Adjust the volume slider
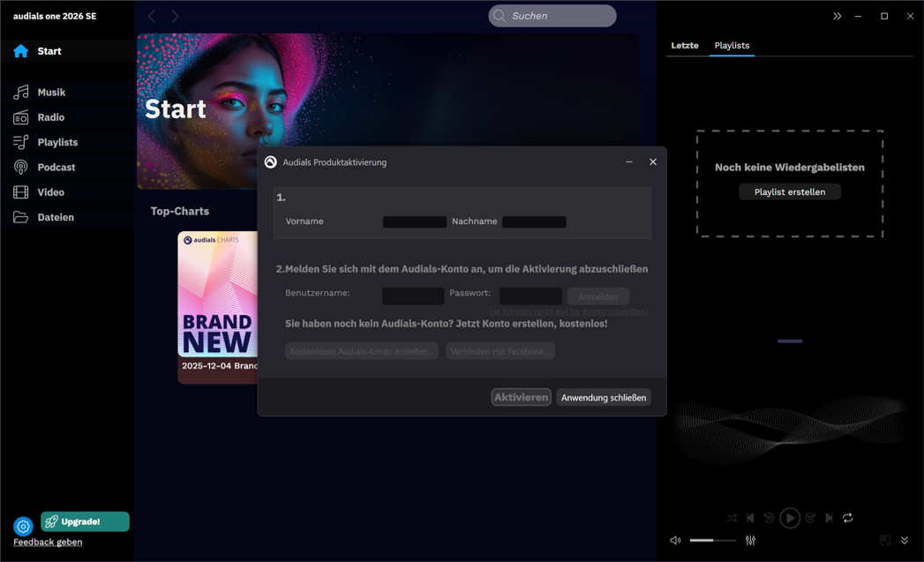 713,540
